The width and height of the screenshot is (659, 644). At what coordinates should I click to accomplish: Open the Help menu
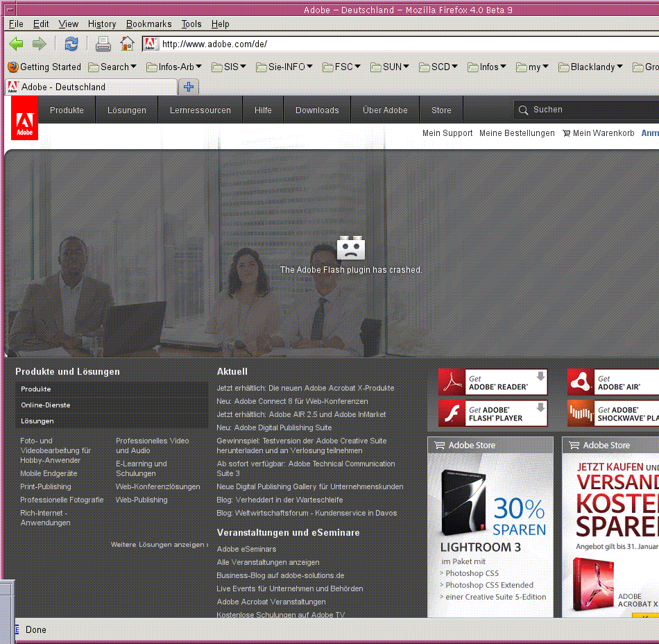point(220,24)
